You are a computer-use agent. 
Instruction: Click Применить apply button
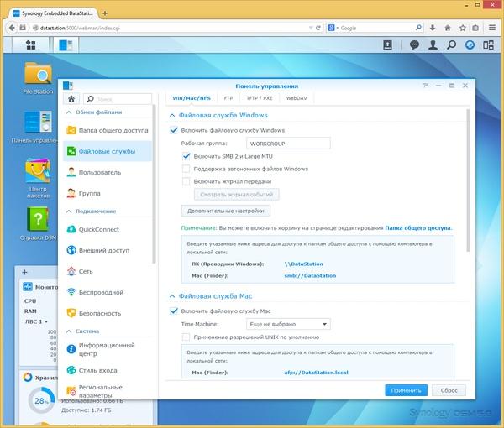click(406, 390)
